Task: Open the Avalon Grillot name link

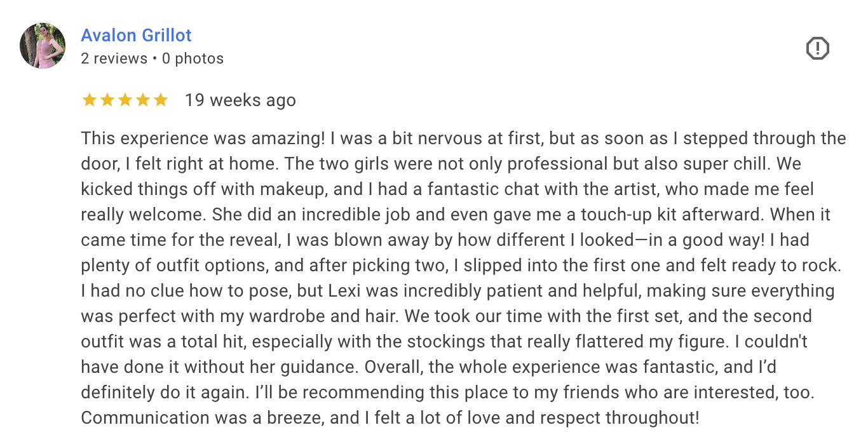Action: (136, 36)
